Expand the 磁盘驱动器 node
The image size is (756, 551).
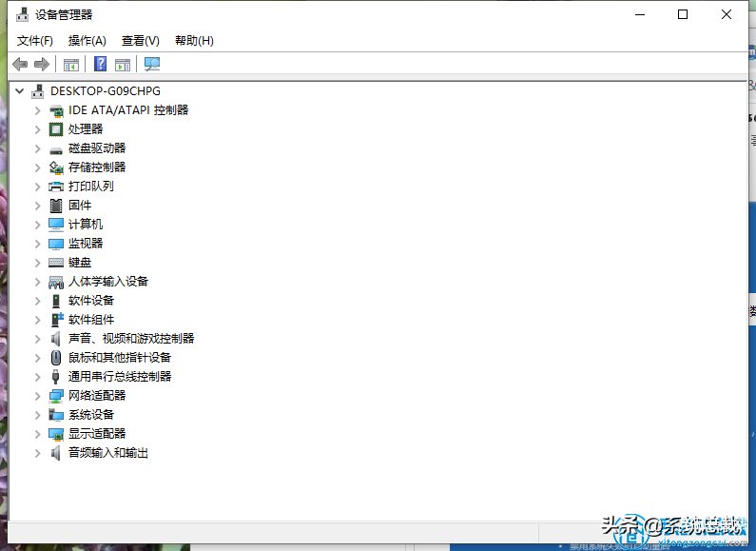pos(38,148)
